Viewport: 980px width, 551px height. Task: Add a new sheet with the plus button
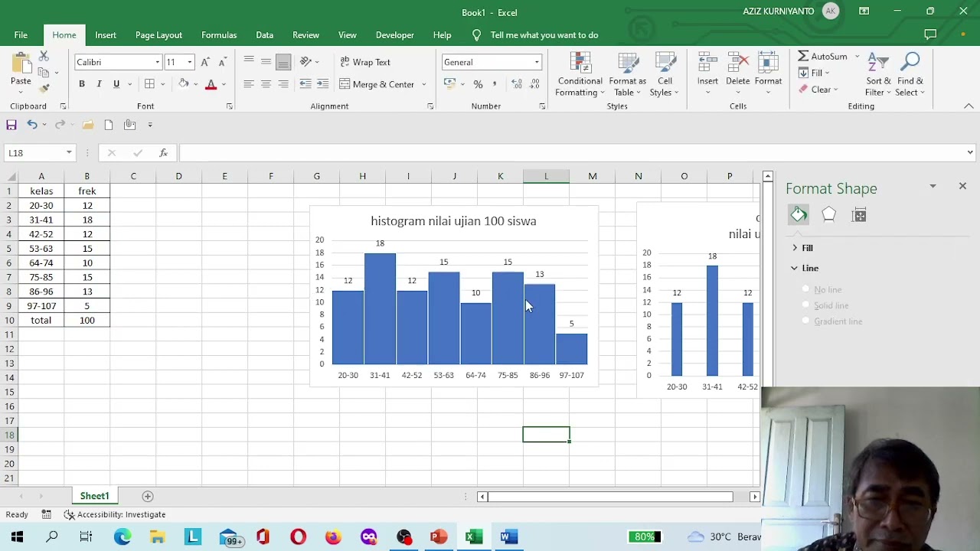(148, 496)
